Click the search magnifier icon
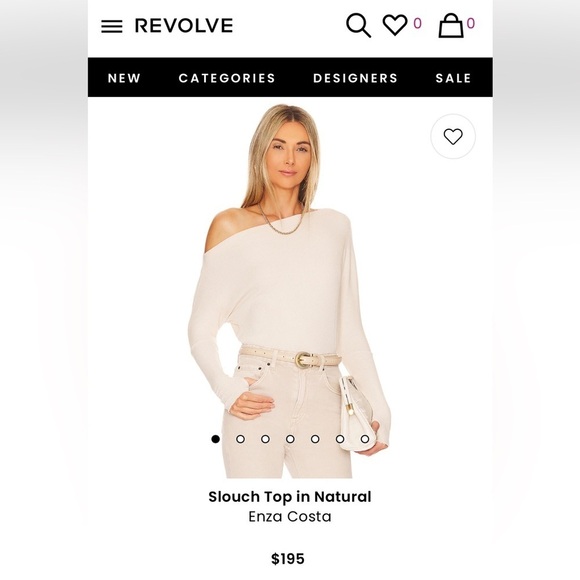This screenshot has width=580, height=580. [x=358, y=26]
